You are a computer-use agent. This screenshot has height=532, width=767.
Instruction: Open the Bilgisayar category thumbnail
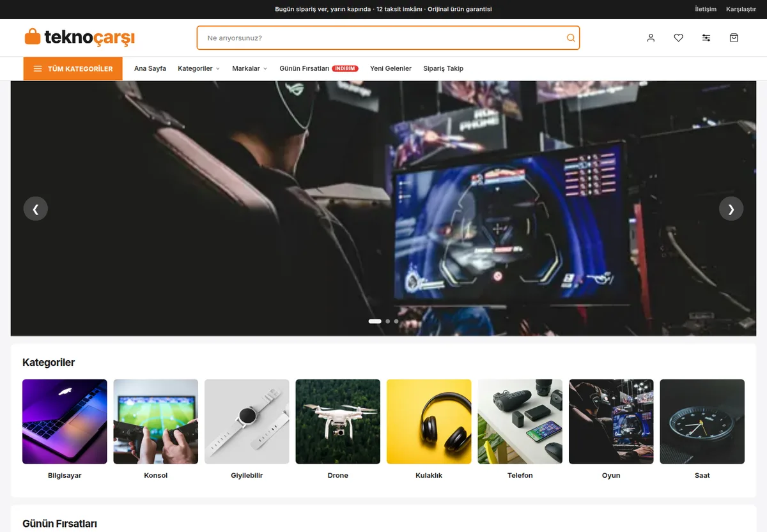click(65, 422)
